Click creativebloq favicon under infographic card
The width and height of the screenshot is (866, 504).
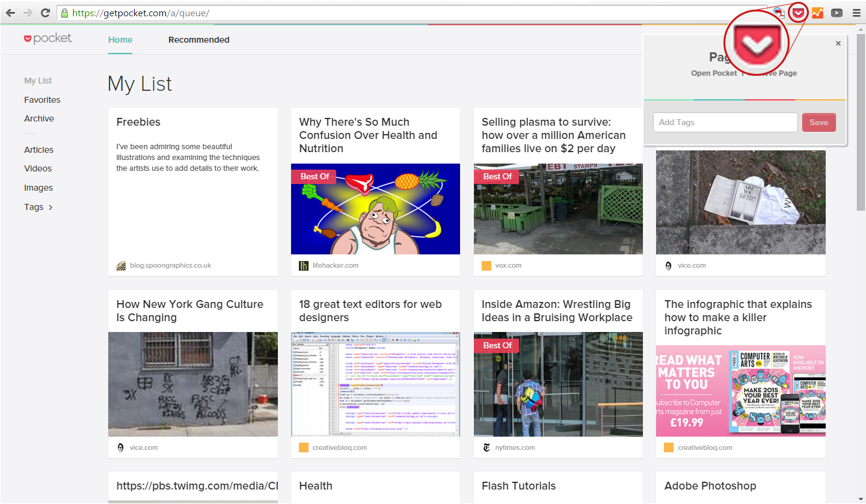[x=669, y=447]
